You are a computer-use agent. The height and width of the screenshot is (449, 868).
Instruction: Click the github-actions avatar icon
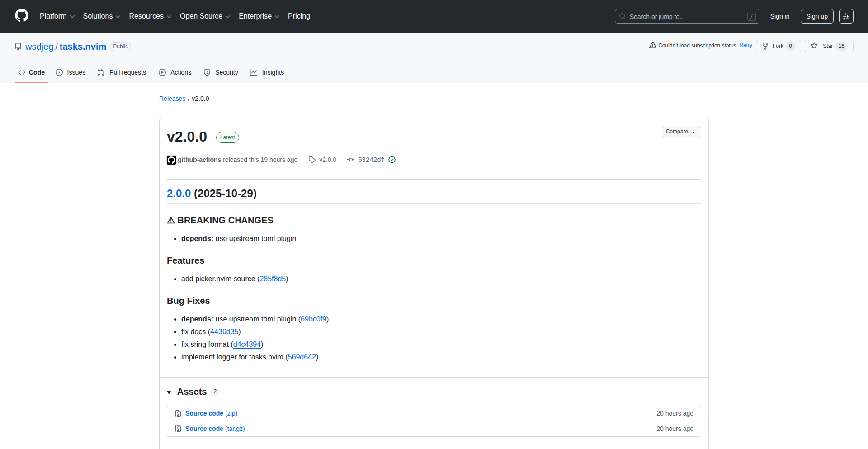171,160
